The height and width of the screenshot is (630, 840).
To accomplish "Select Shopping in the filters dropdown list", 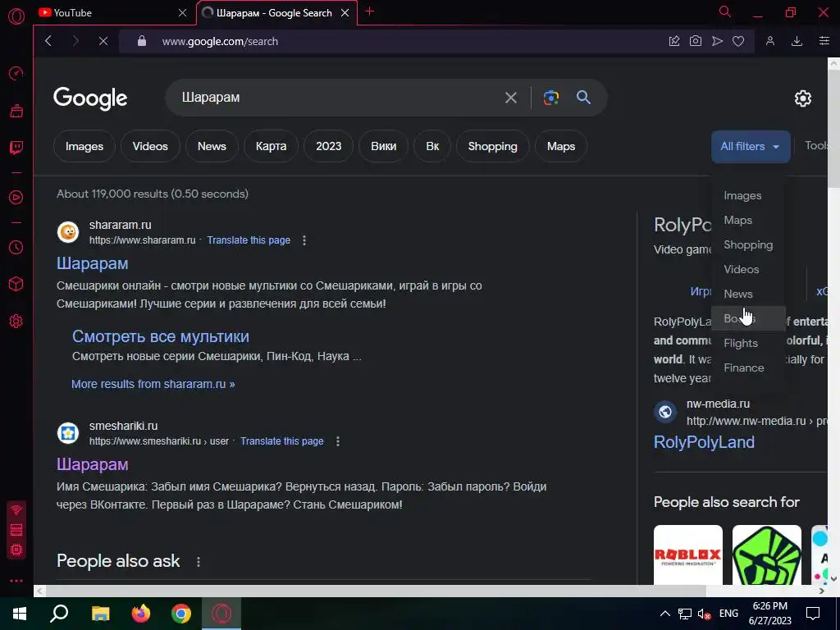I will [748, 244].
